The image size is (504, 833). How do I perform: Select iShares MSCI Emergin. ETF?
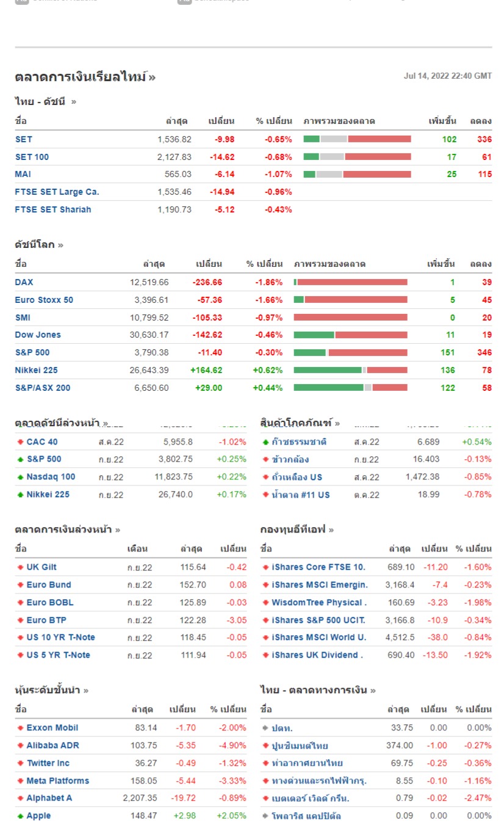click(320, 585)
